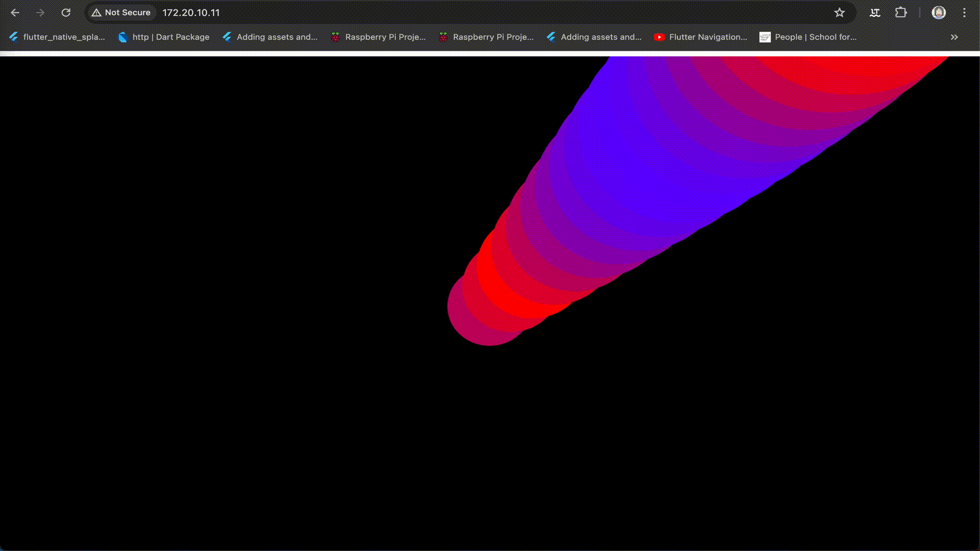Click the Chrome profile avatar icon
980x551 pixels.
pyautogui.click(x=938, y=12)
